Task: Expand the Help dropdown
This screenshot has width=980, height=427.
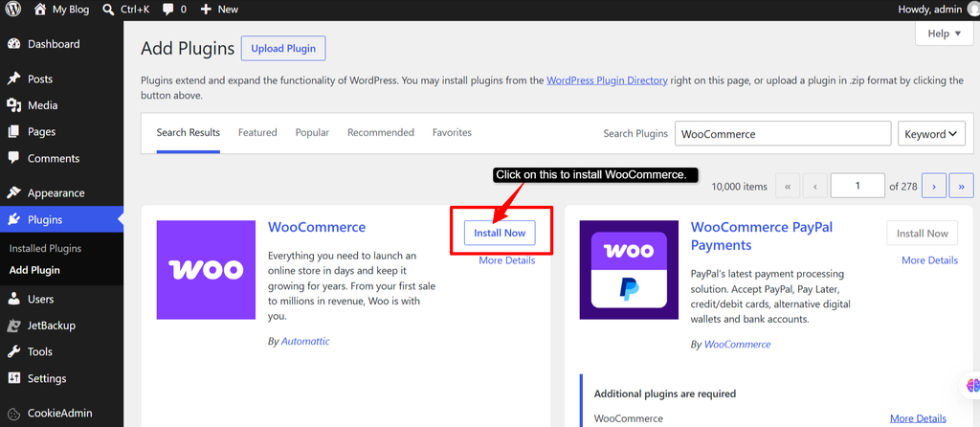Action: click(944, 34)
